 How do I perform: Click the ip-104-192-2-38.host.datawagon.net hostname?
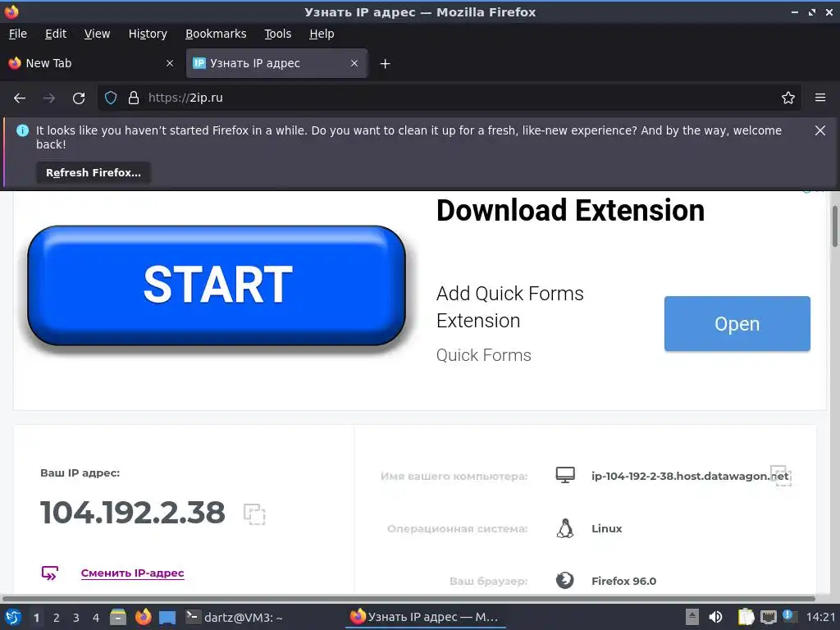pos(689,476)
